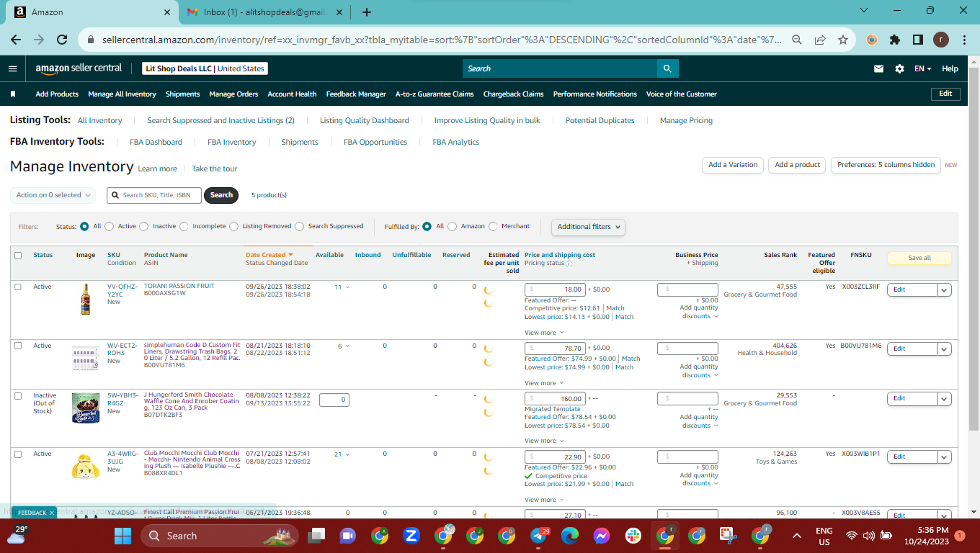Click the Search SKU, Title, ISBN field
Image resolution: width=980 pixels, height=553 pixels.
coord(154,195)
